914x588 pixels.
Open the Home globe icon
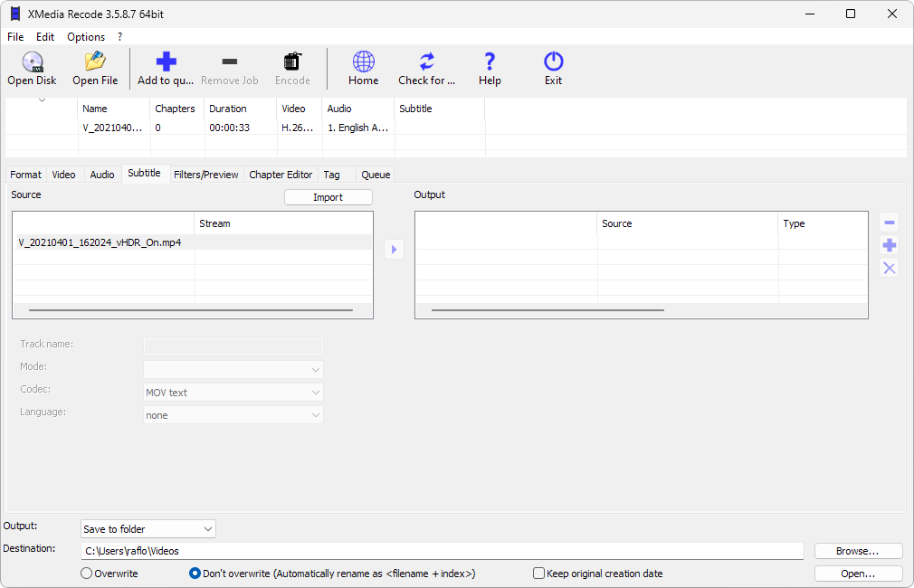363,62
